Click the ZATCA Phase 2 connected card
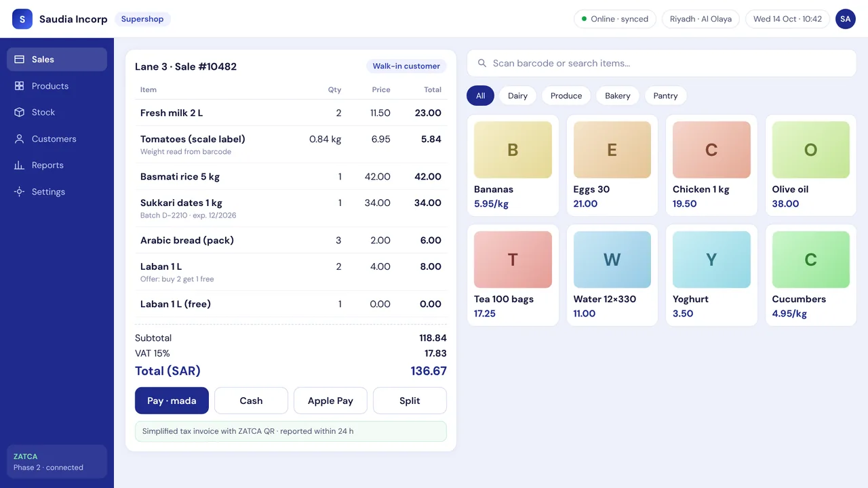This screenshot has width=868, height=488. click(x=57, y=462)
